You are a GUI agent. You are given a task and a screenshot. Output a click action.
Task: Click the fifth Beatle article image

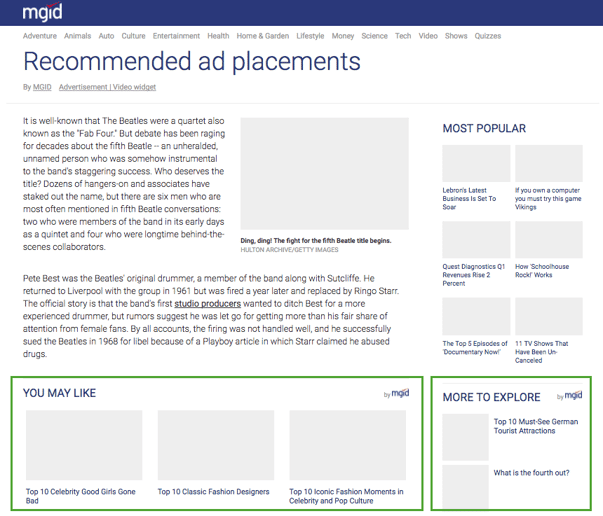click(x=324, y=175)
